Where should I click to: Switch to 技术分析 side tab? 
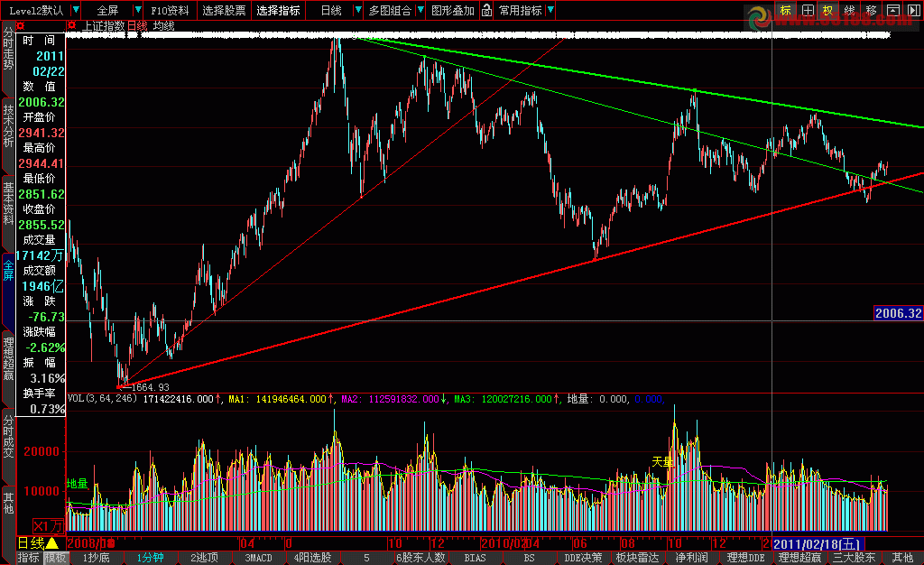tap(8, 125)
